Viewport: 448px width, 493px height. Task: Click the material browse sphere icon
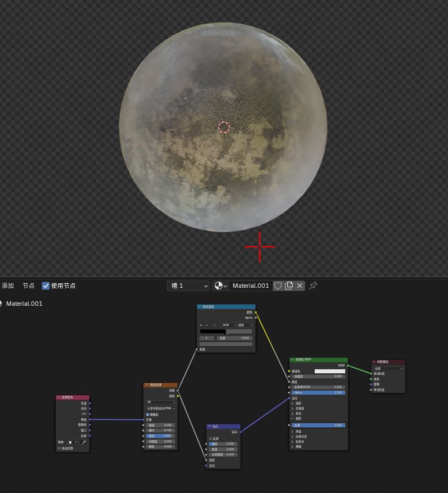point(219,286)
